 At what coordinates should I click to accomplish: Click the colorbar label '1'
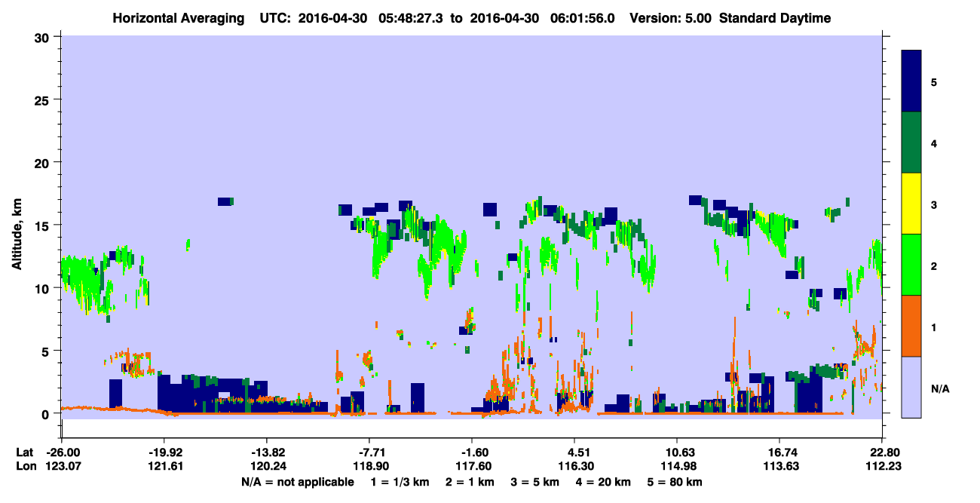click(933, 327)
